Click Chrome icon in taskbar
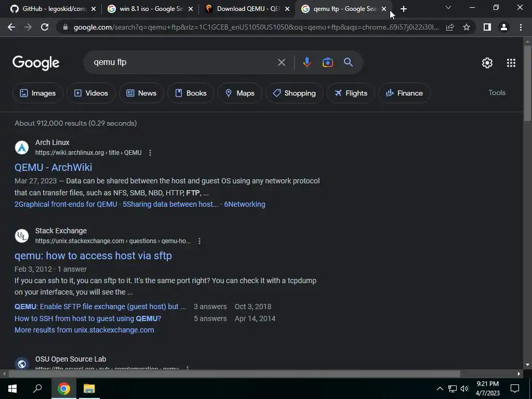 63,389
